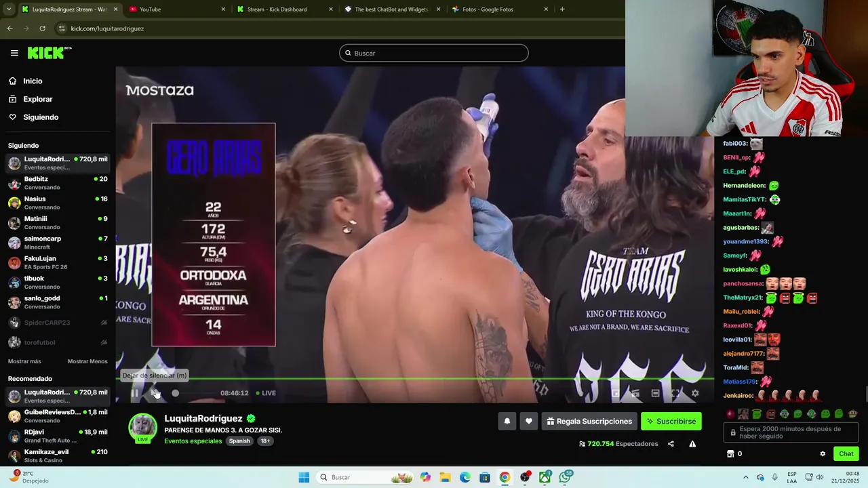Screen dimensions: 868x488
Task: Open Explorar in sidebar
Action: pyautogui.click(x=37, y=99)
